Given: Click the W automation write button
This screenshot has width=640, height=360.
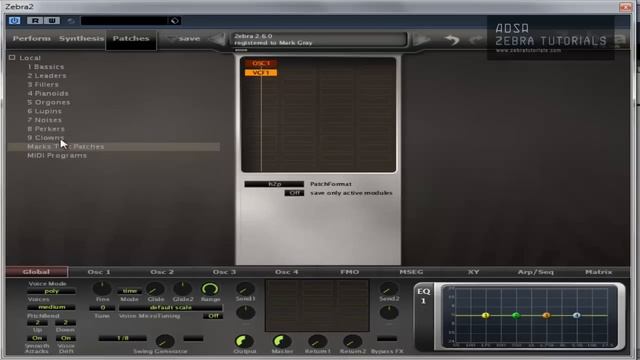Looking at the screenshot, I should point(52,20).
